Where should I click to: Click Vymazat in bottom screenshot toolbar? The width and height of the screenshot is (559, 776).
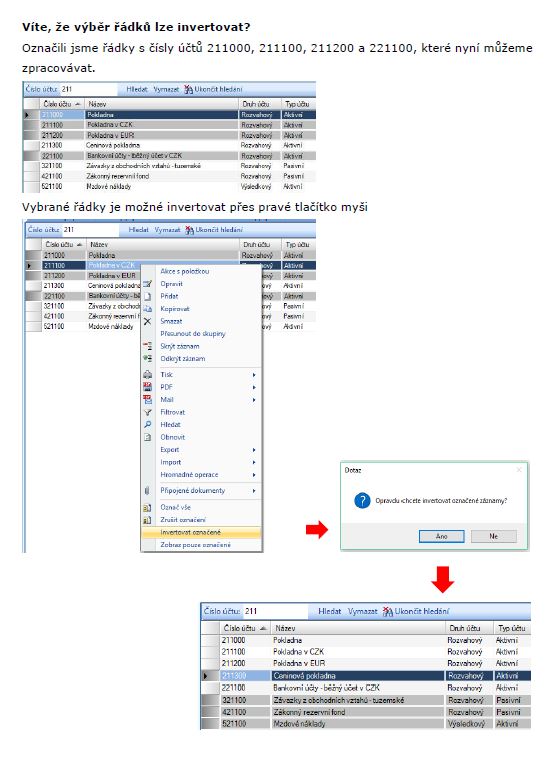pos(362,612)
